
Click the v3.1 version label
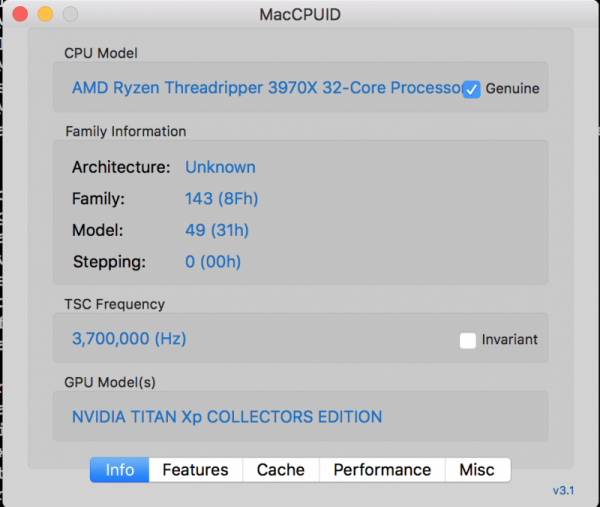tap(564, 491)
